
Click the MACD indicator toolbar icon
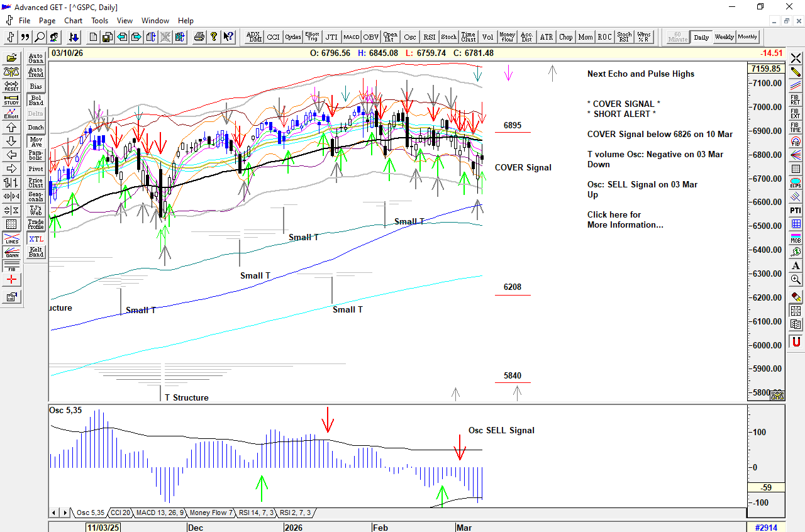[x=351, y=37]
